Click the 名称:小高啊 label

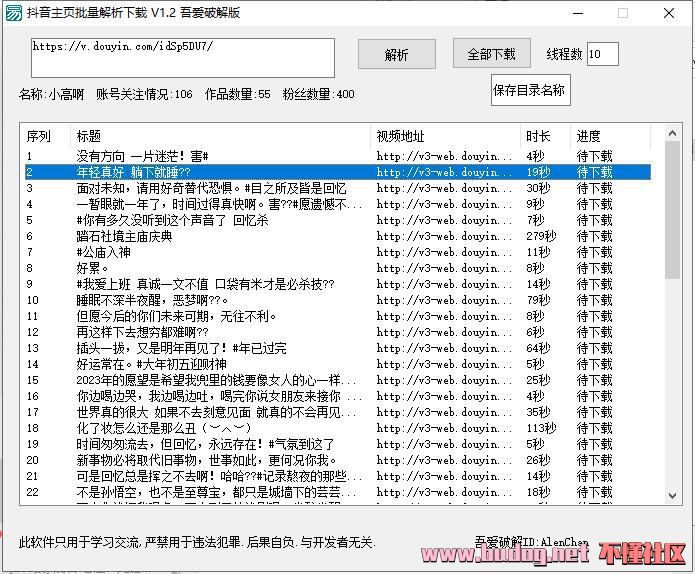51,94
